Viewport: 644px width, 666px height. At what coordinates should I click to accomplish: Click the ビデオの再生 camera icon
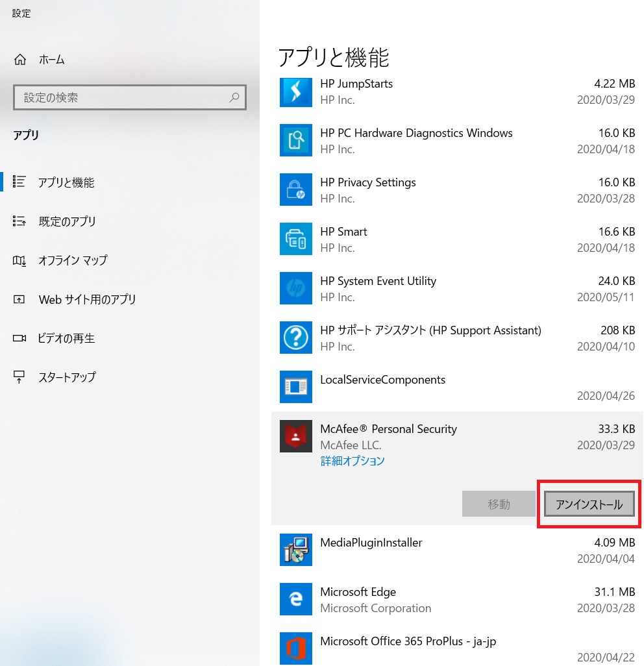click(19, 339)
